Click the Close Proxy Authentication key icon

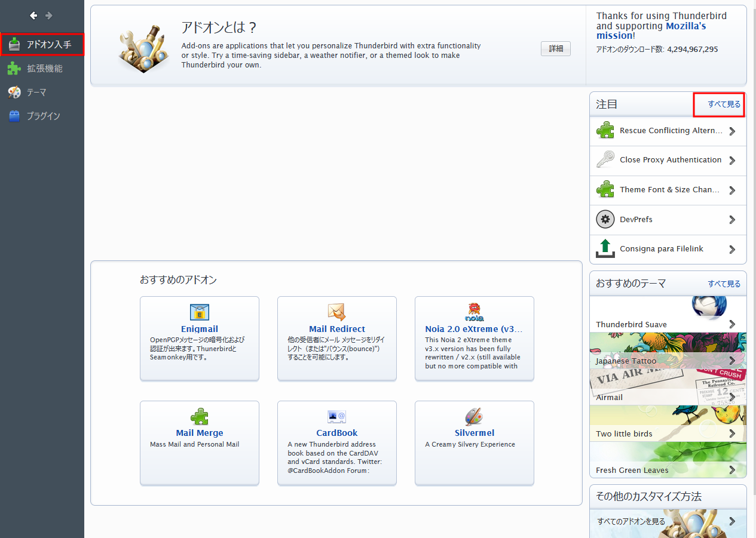tap(605, 160)
